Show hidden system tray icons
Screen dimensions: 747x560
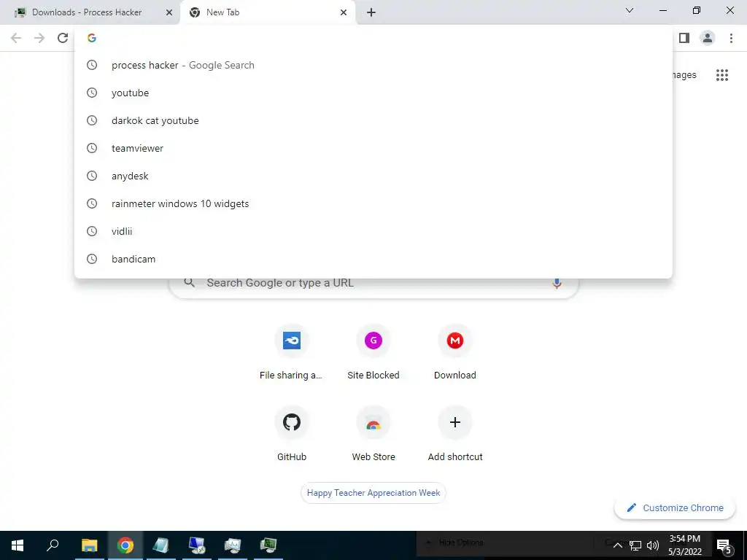pos(617,545)
